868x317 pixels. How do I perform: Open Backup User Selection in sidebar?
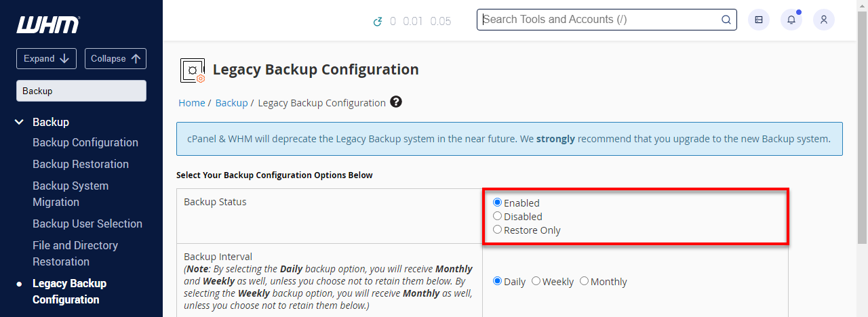click(x=87, y=224)
